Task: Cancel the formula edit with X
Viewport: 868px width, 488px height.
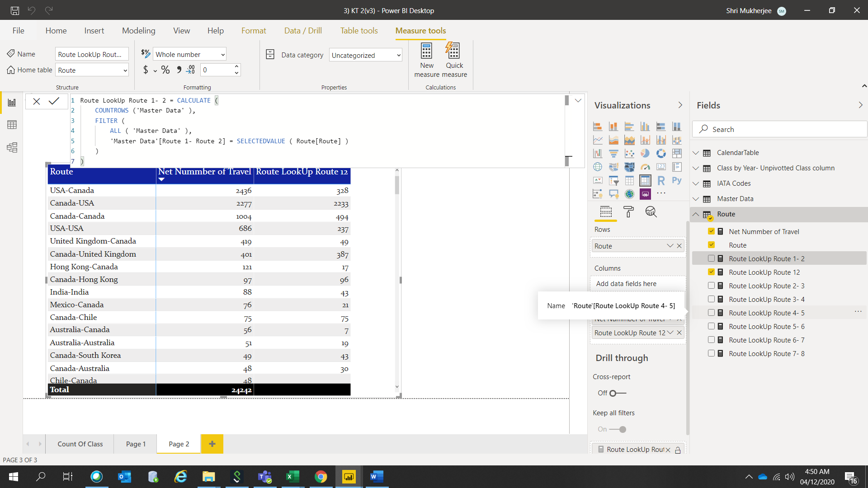Action: click(37, 101)
